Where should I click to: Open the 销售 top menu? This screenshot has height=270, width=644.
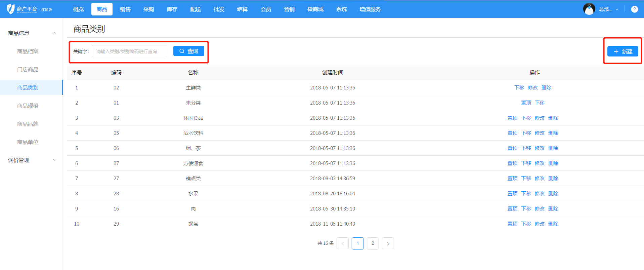coord(125,9)
